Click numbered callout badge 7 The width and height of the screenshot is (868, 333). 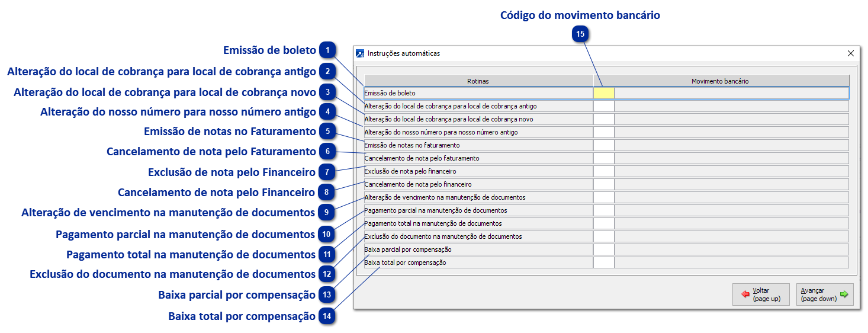click(x=327, y=172)
